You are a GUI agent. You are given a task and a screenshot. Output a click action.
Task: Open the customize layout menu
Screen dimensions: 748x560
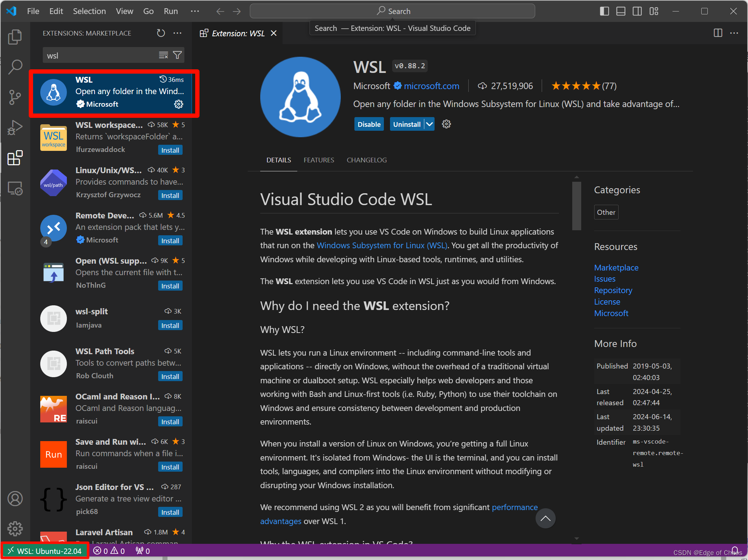tap(654, 11)
